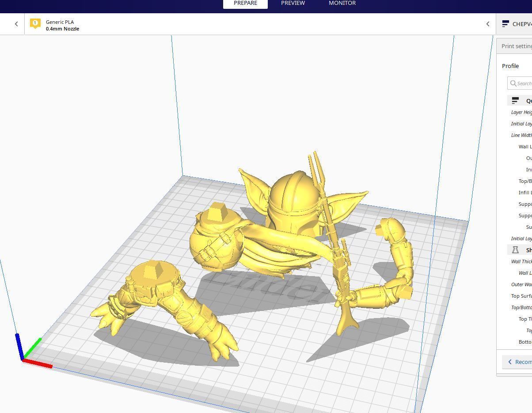This screenshot has width=532, height=413.
Task: Click the Profile label in settings
Action: pyautogui.click(x=510, y=66)
